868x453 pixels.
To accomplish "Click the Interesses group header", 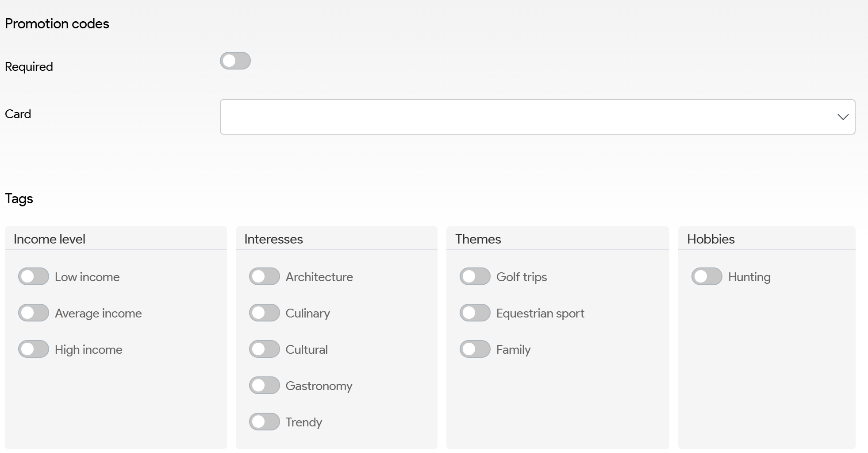I will click(273, 239).
